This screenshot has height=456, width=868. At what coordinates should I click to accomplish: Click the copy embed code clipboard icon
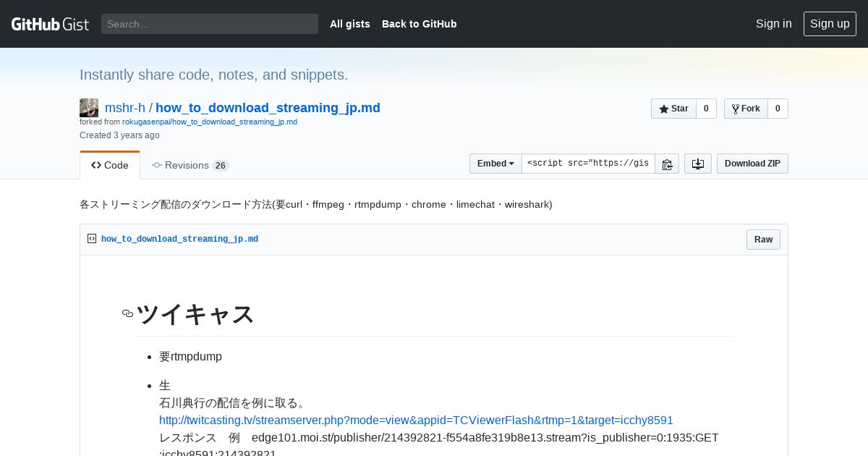click(x=667, y=164)
